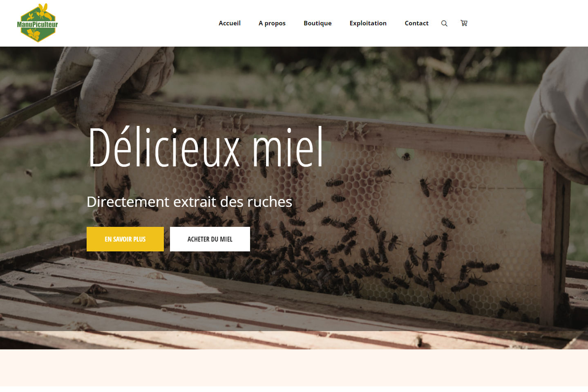Screen dimensions: 588x392
Task: Open the A propos page
Action: point(272,23)
